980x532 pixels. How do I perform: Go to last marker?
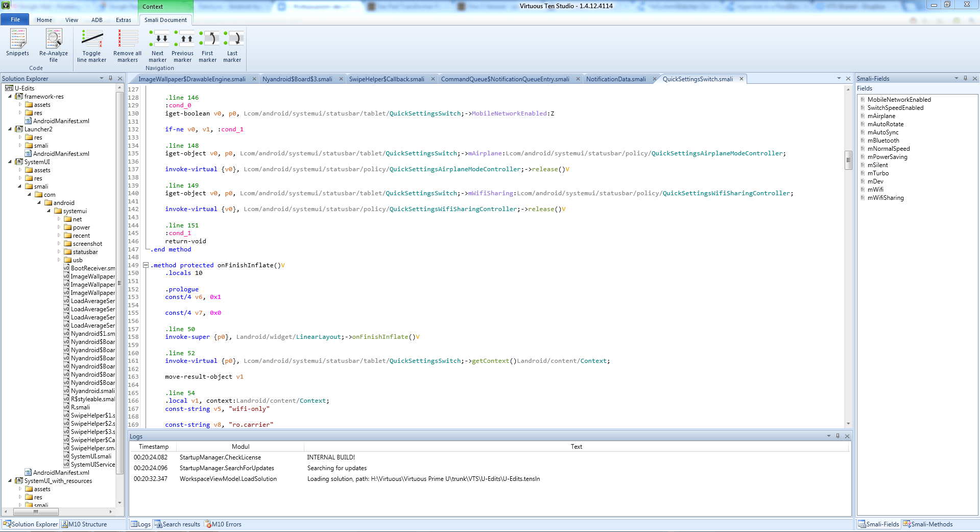(x=232, y=45)
